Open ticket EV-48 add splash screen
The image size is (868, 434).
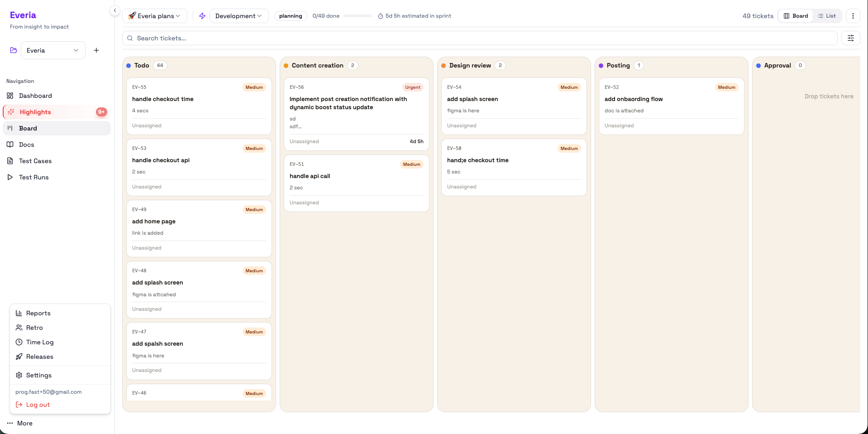(x=199, y=289)
